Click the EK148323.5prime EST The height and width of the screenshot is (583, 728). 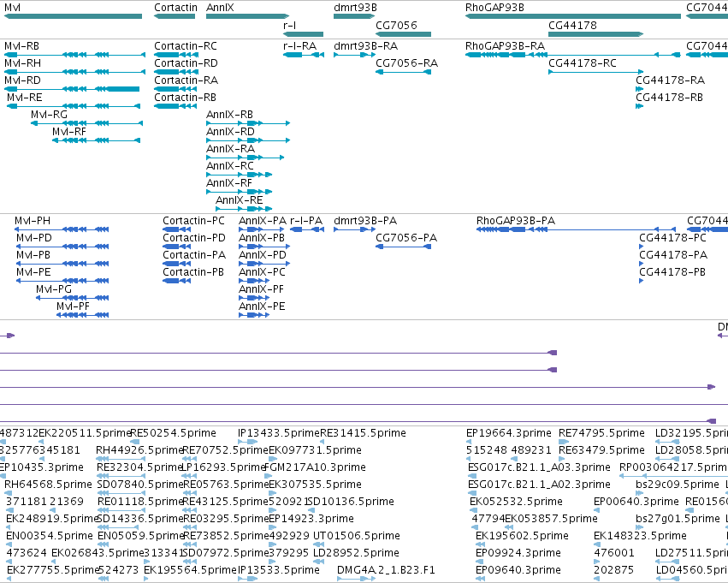[x=596, y=544]
